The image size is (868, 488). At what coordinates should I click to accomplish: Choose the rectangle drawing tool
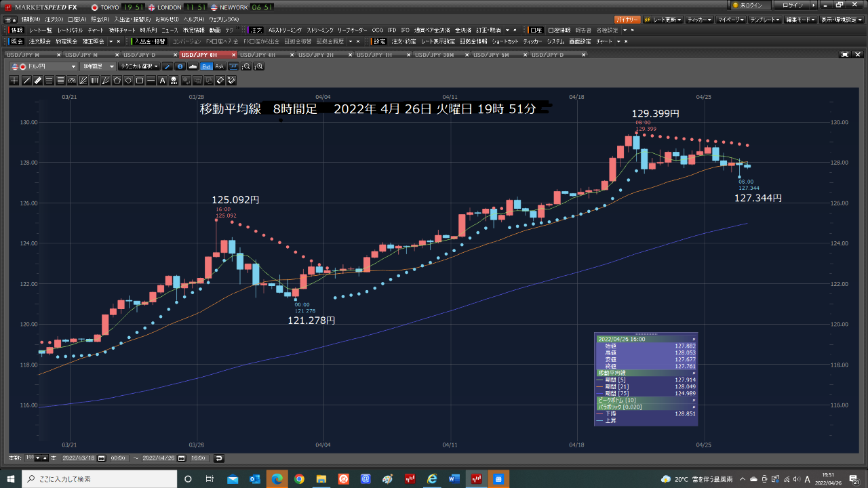(x=140, y=81)
